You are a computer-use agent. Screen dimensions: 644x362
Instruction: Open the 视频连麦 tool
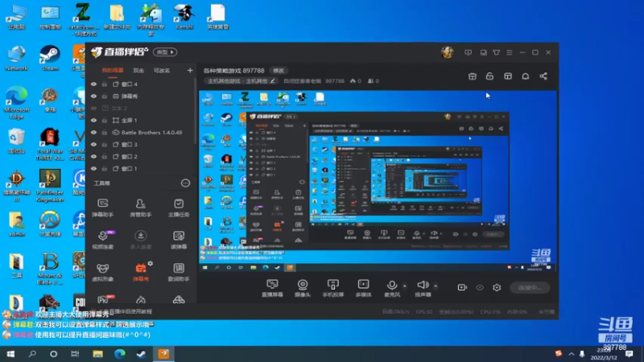pyautogui.click(x=103, y=240)
